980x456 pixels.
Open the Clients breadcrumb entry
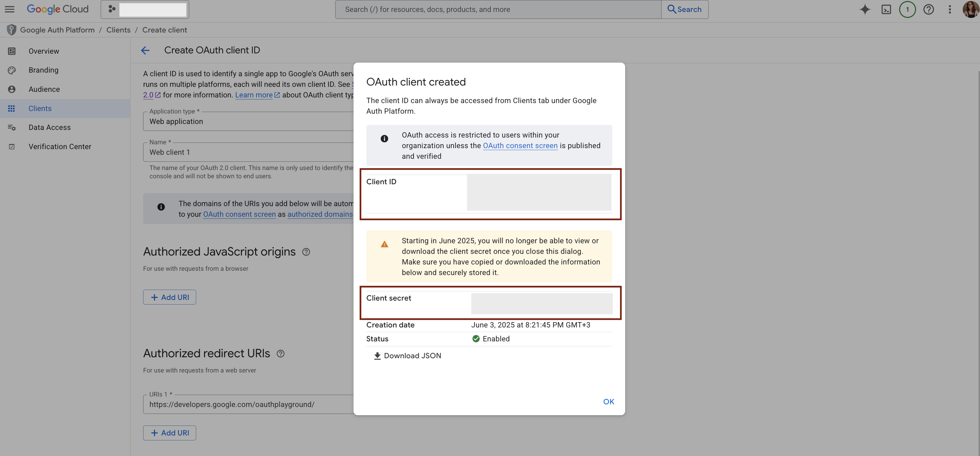(118, 30)
